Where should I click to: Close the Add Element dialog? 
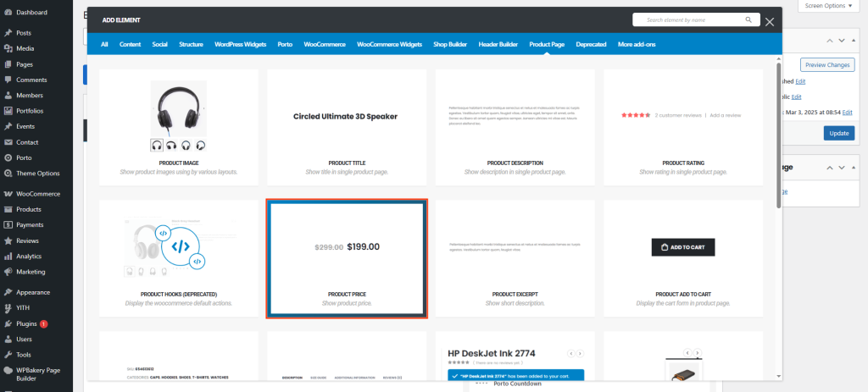(769, 22)
